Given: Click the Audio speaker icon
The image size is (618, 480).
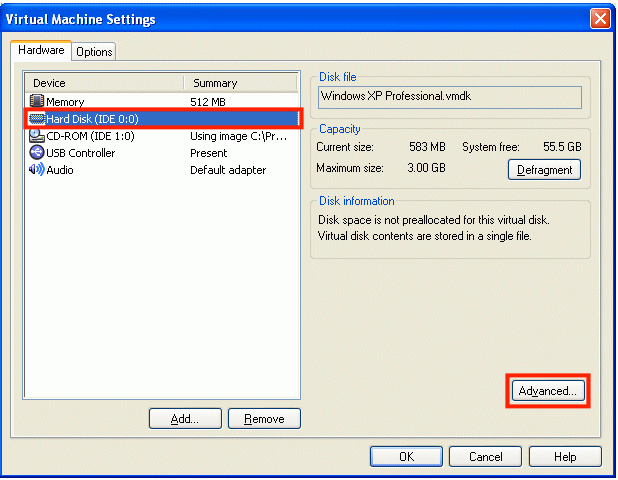Looking at the screenshot, I should click(x=37, y=169).
